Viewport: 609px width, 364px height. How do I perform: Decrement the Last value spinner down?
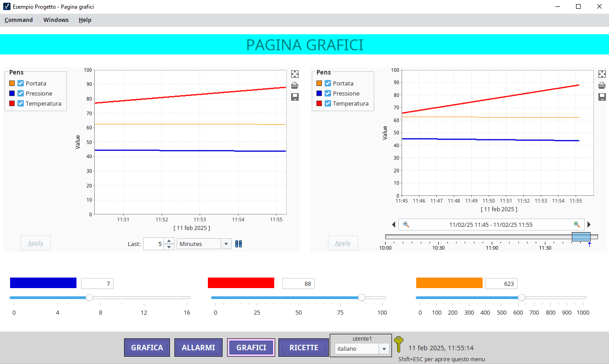pos(169,247)
